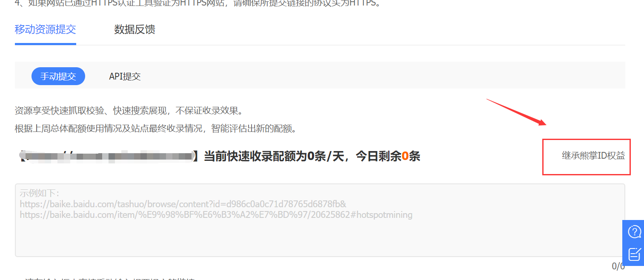The image size is (644, 280).
Task: Click the blurred site address in the heading
Action: [x=108, y=156]
